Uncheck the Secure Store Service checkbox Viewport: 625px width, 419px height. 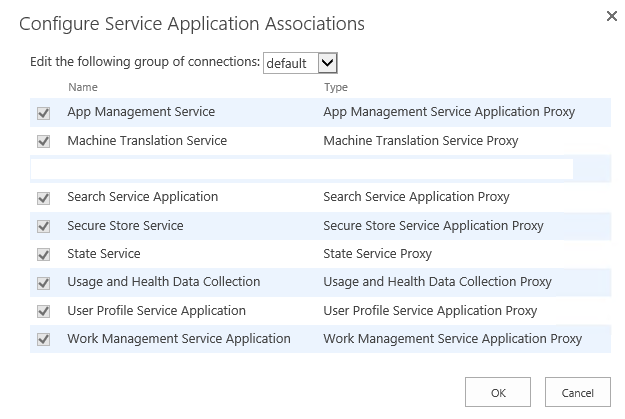(44, 226)
